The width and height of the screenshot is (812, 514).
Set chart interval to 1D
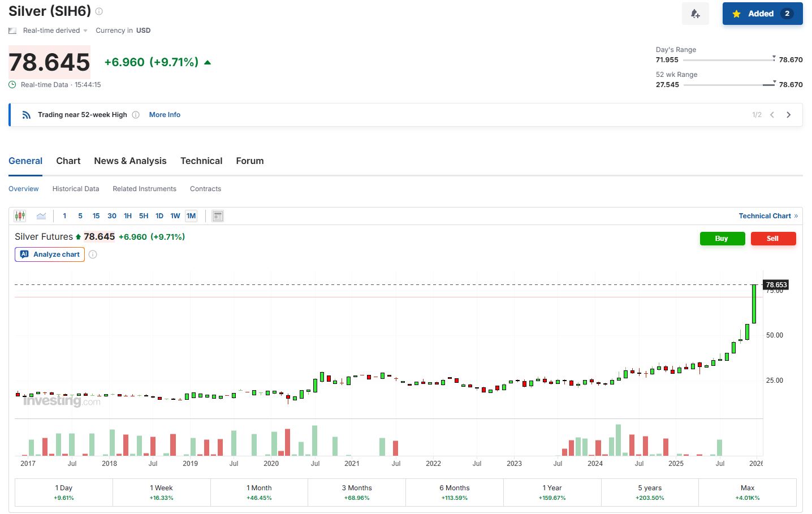pos(159,216)
